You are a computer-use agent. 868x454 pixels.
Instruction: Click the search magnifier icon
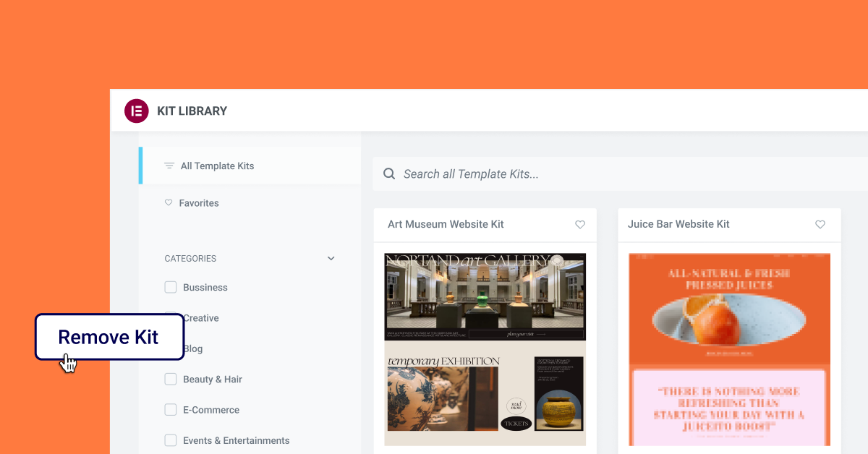389,174
